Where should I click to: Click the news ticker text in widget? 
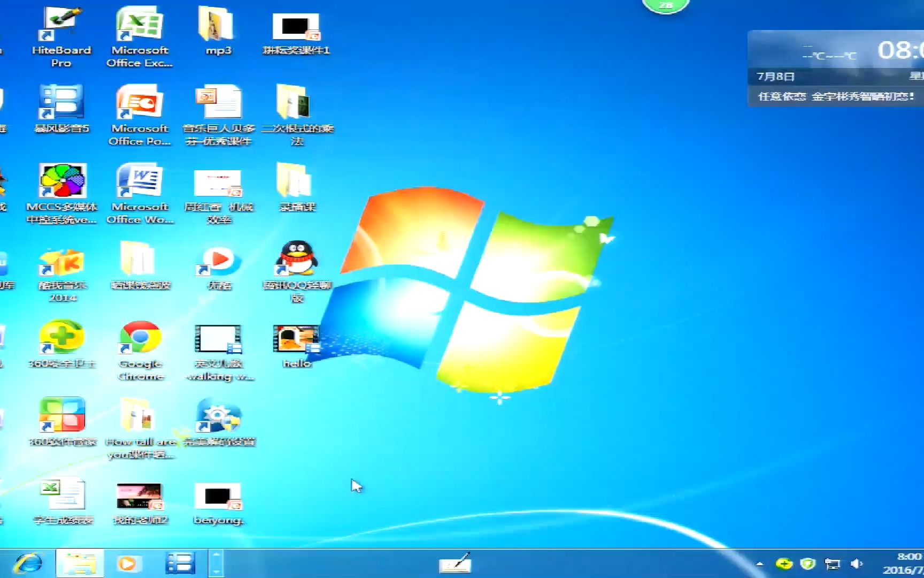click(x=836, y=96)
